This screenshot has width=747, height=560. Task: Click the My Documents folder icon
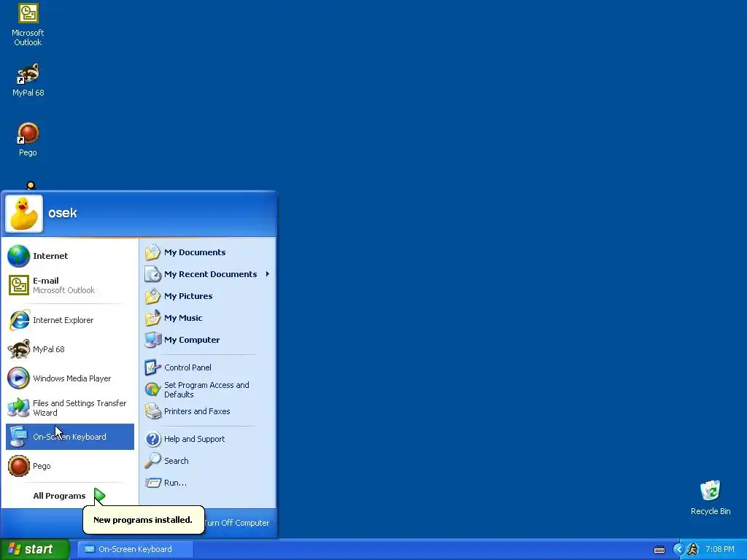point(153,252)
